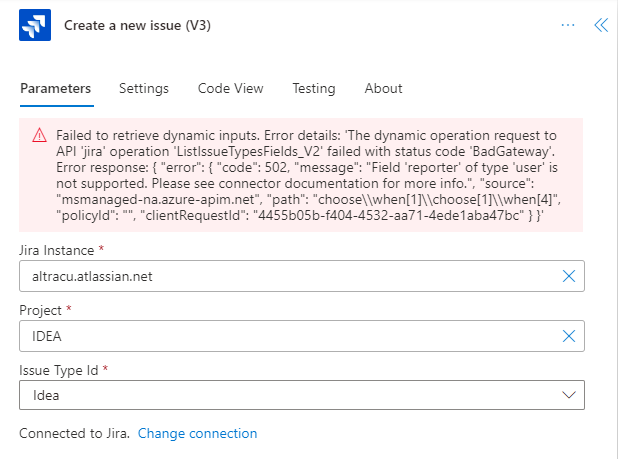Viewport: 618px width, 459px height.
Task: Clear the Project field with X
Action: click(x=569, y=336)
